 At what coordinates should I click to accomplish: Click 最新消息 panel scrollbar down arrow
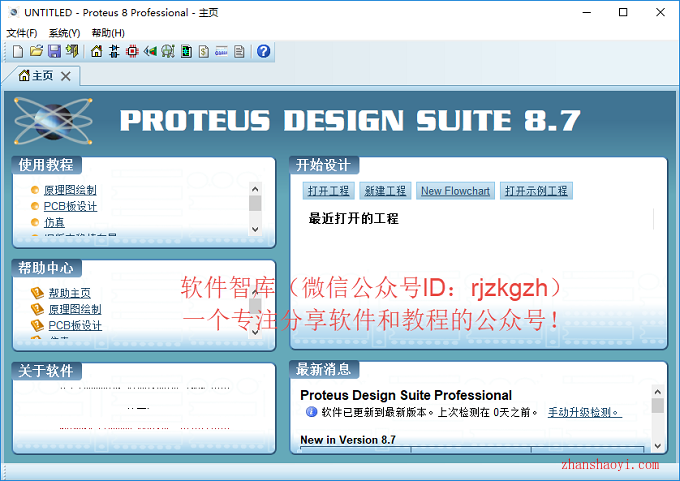[658, 446]
